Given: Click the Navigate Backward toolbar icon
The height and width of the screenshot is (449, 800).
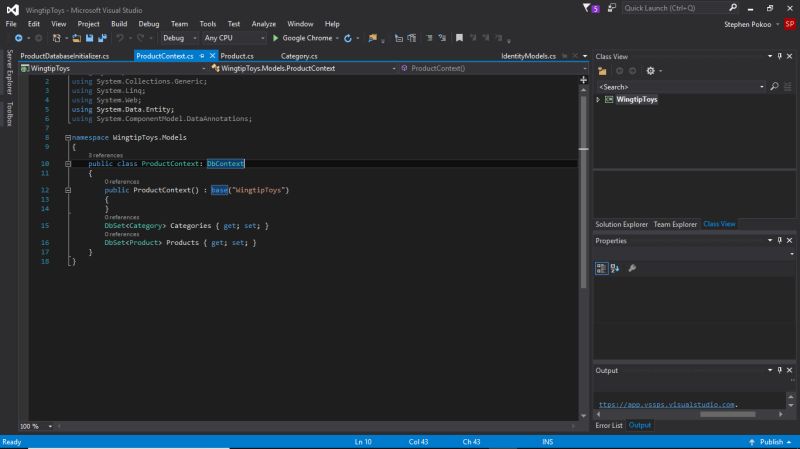Looking at the screenshot, I should click(18, 38).
